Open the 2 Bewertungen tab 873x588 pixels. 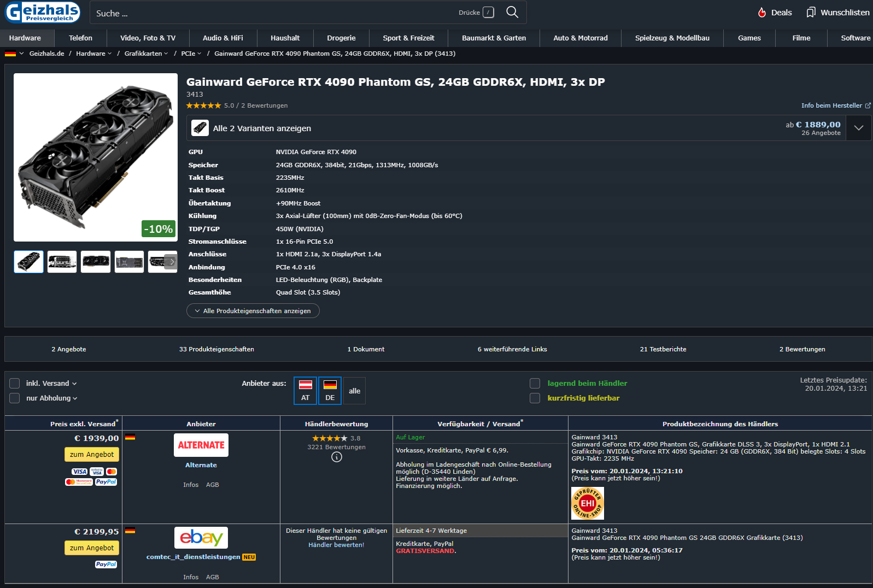click(x=802, y=349)
